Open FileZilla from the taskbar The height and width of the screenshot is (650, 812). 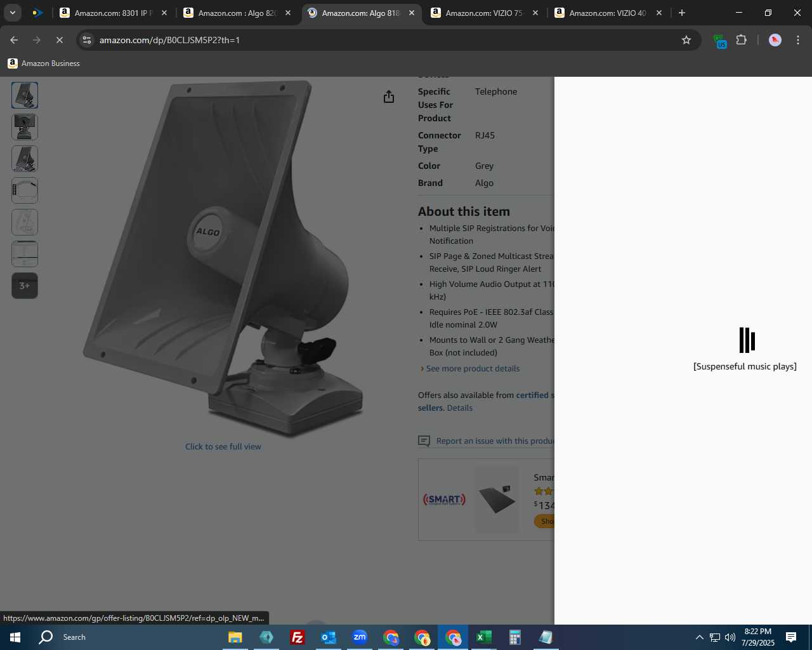coord(298,637)
